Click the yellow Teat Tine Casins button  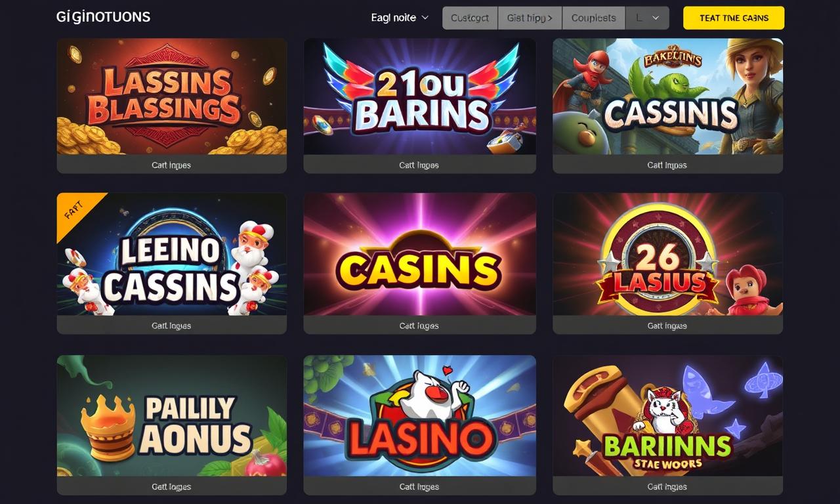[734, 18]
